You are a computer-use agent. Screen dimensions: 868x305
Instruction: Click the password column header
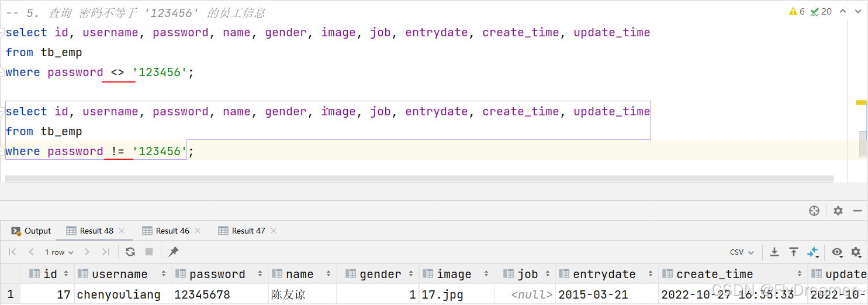point(220,274)
